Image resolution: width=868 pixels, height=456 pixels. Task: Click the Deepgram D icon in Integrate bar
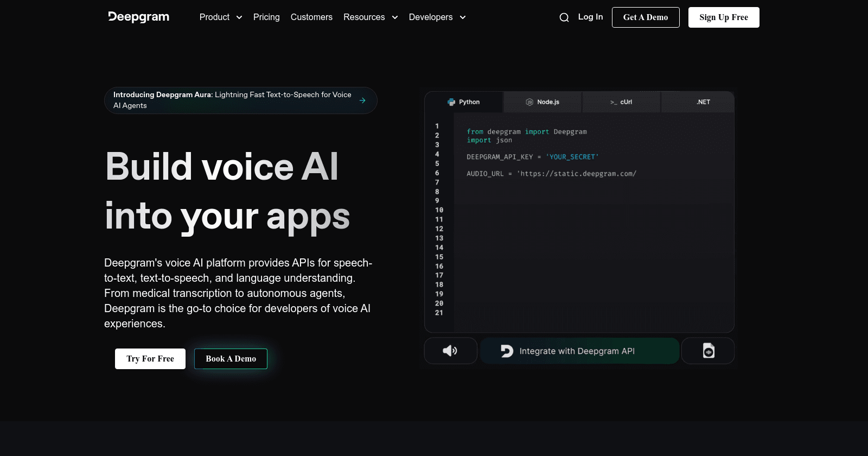(x=507, y=351)
